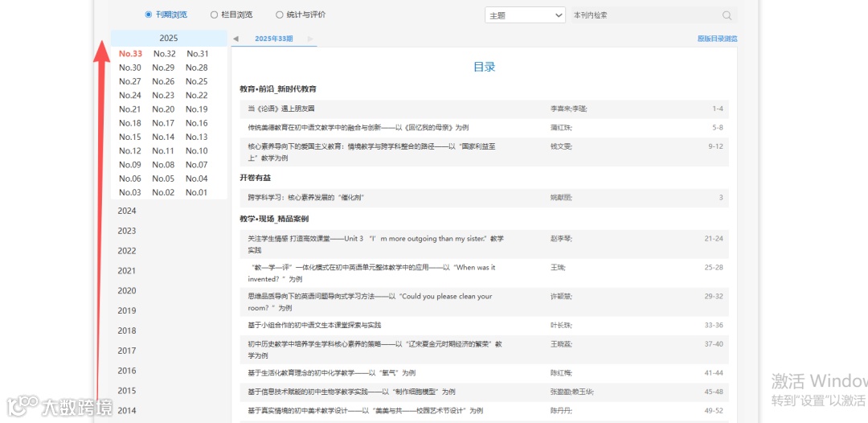Expand year 2024 issues
Viewport: 868px width, 423px height.
(127, 211)
